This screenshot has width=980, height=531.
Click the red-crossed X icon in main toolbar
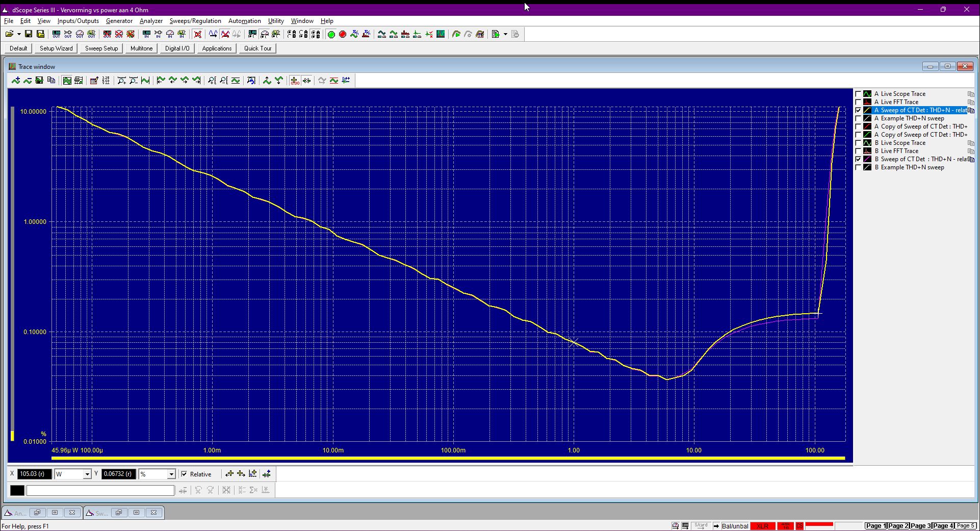pyautogui.click(x=198, y=34)
